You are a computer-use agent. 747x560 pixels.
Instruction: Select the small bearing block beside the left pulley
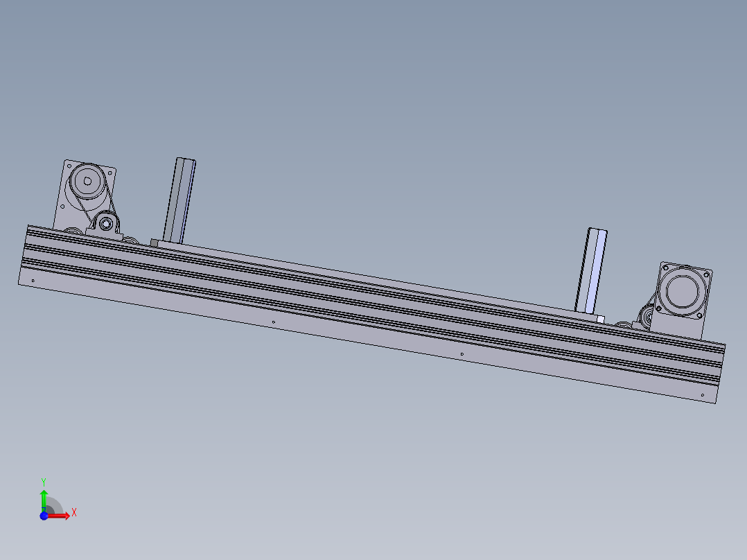click(x=106, y=224)
